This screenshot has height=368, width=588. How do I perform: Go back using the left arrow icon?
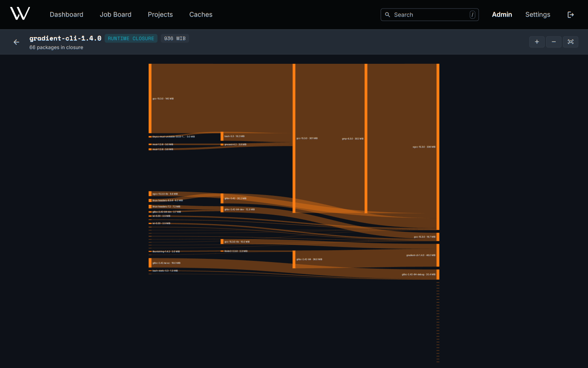16,42
